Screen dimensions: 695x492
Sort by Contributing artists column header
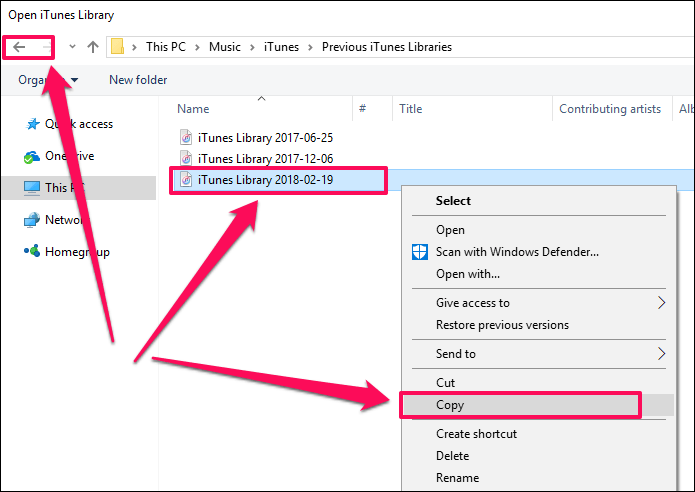coord(612,109)
